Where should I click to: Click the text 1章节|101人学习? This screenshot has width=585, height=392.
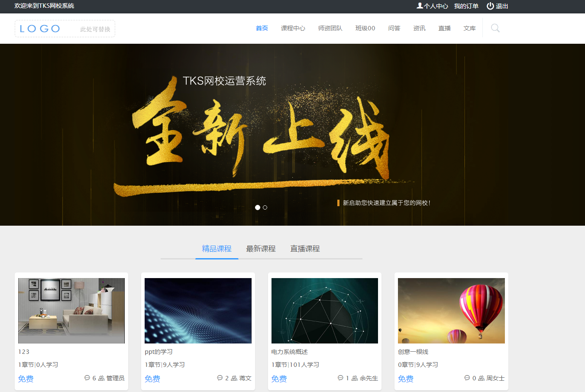295,365
